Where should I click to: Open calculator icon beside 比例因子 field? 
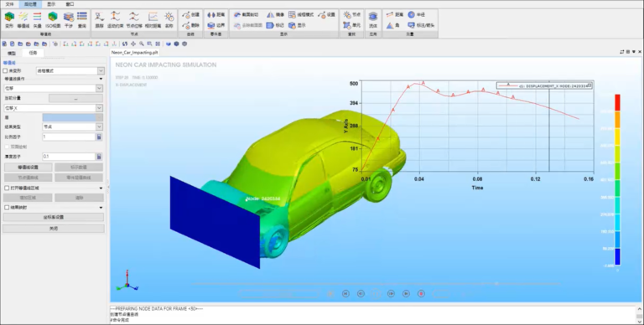pyautogui.click(x=99, y=137)
